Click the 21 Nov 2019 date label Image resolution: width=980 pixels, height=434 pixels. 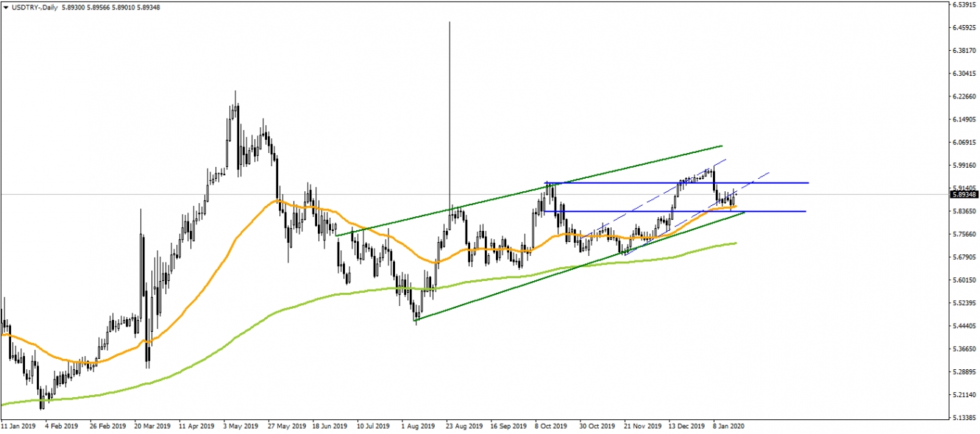pos(642,426)
